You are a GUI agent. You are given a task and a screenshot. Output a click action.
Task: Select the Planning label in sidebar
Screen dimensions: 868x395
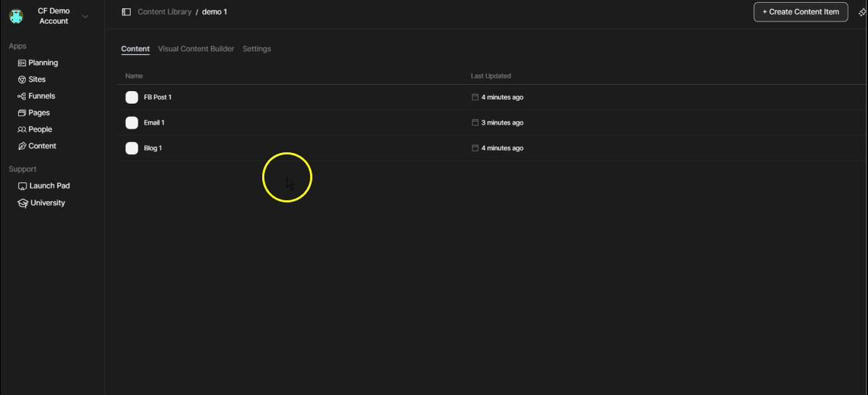43,63
